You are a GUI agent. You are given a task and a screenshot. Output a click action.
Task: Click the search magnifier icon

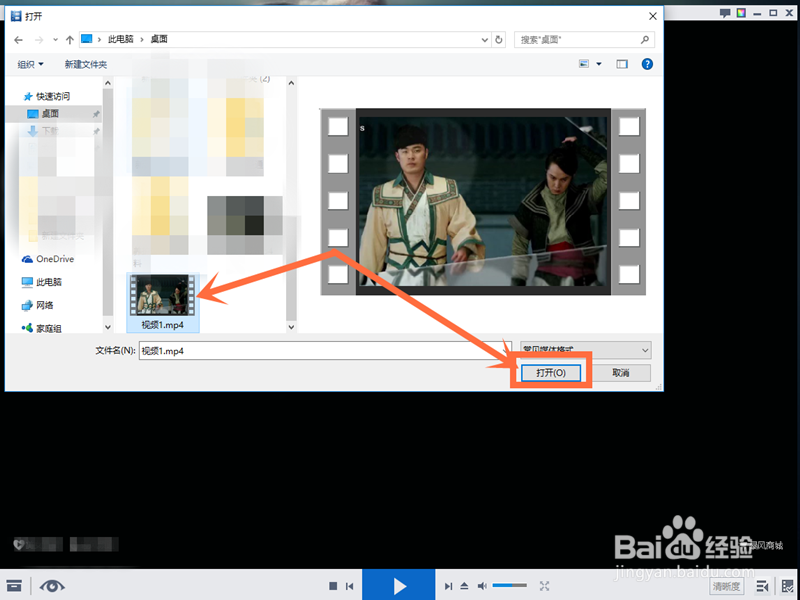tap(645, 39)
